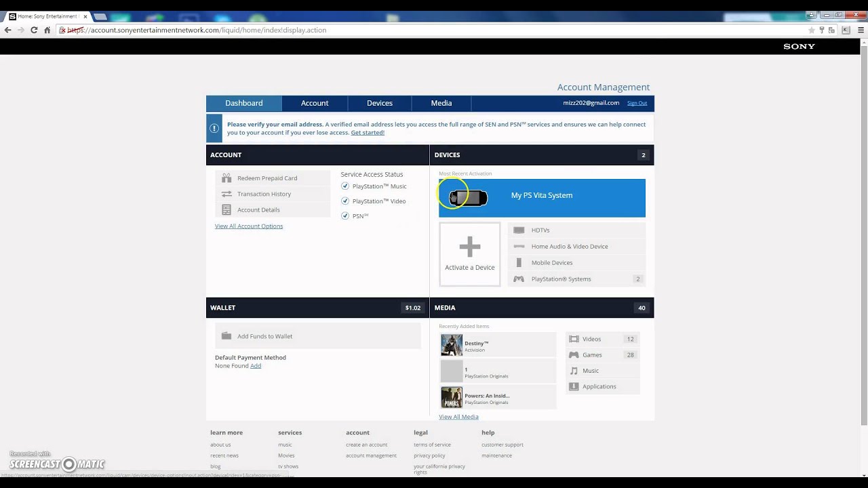Image resolution: width=868 pixels, height=488 pixels.
Task: Open the browser home page icon
Action: [47, 30]
